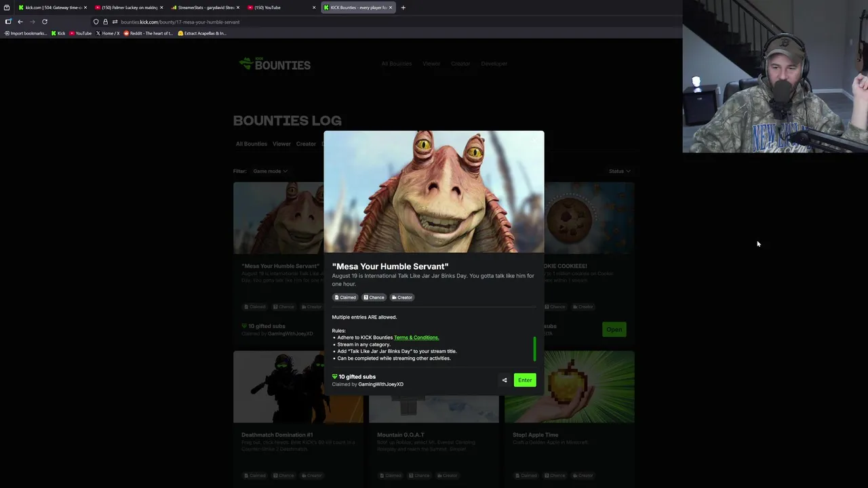868x488 pixels.
Task: Open the sidebar toggle icon left of Back
Action: point(8,22)
